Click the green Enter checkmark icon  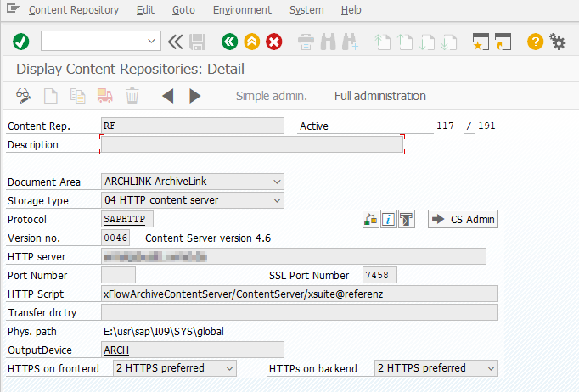coord(21,41)
